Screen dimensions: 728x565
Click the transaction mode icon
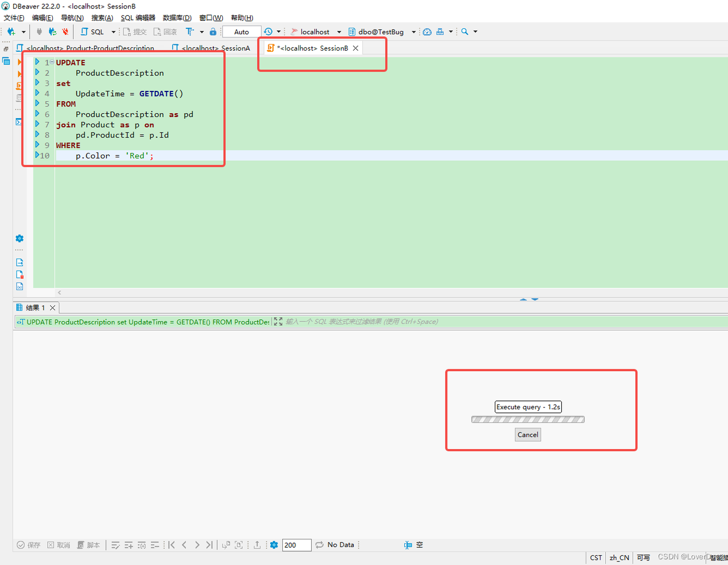(190, 32)
